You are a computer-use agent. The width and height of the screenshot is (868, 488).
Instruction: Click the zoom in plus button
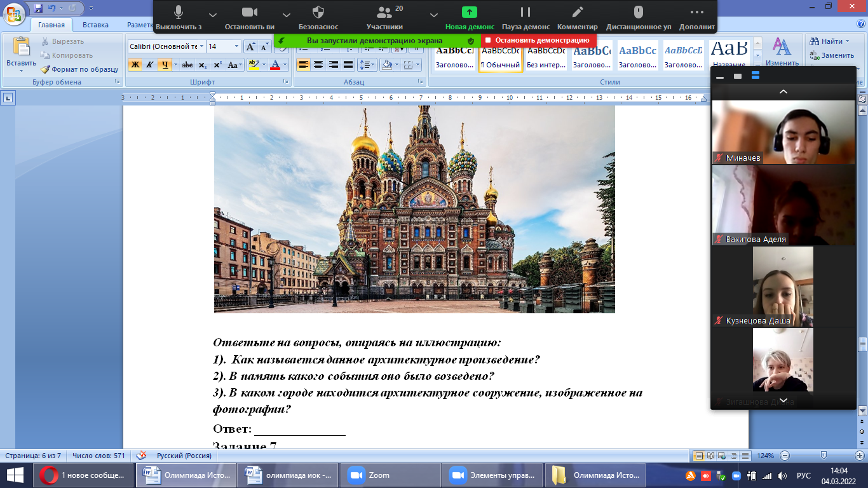tap(859, 456)
